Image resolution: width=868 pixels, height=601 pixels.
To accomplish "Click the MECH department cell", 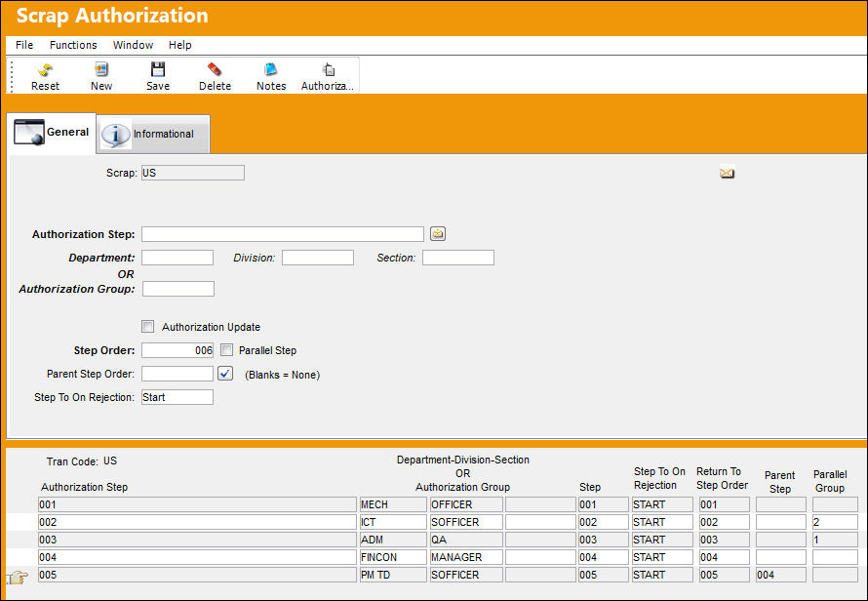I will pos(393,504).
